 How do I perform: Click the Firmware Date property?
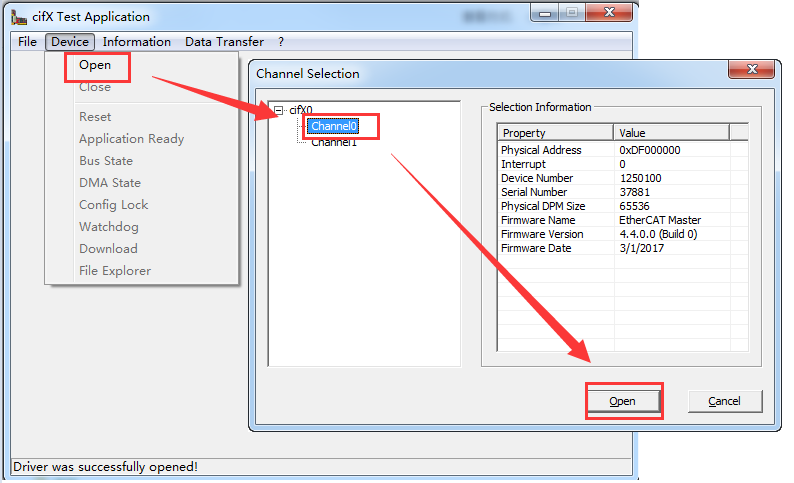pyautogui.click(x=536, y=248)
